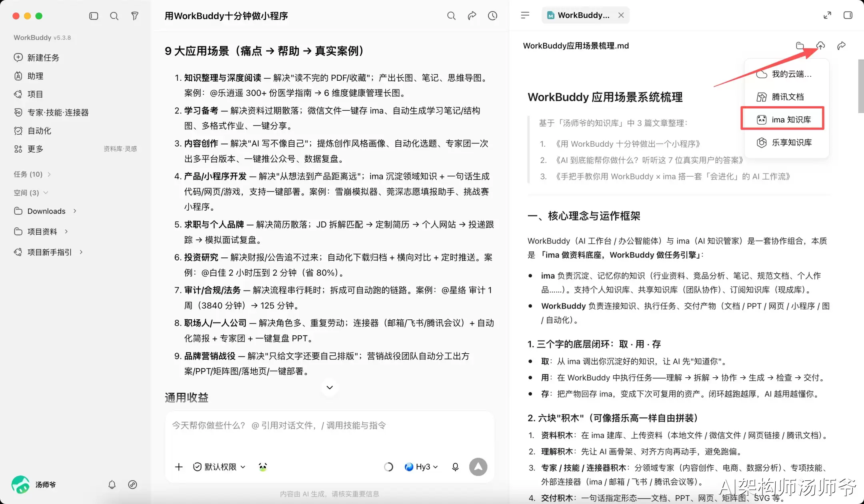This screenshot has width=864, height=504.
Task: Click file name WorkBuddy应用场景梳理.md
Action: pos(576,46)
